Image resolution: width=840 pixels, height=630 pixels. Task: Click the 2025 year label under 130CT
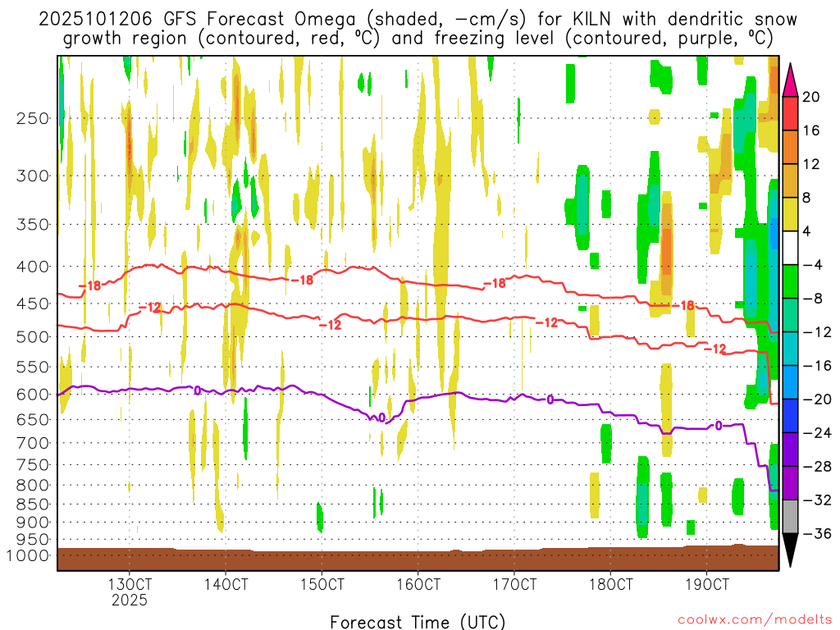[129, 600]
